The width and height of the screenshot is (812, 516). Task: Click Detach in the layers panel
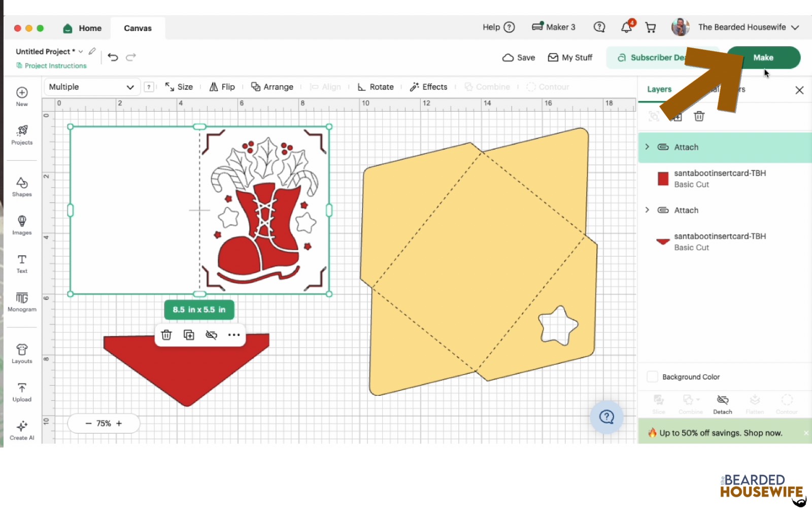[723, 404]
